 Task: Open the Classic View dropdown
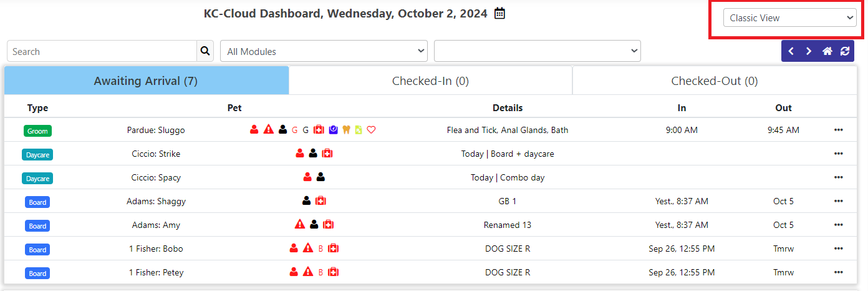pos(789,18)
